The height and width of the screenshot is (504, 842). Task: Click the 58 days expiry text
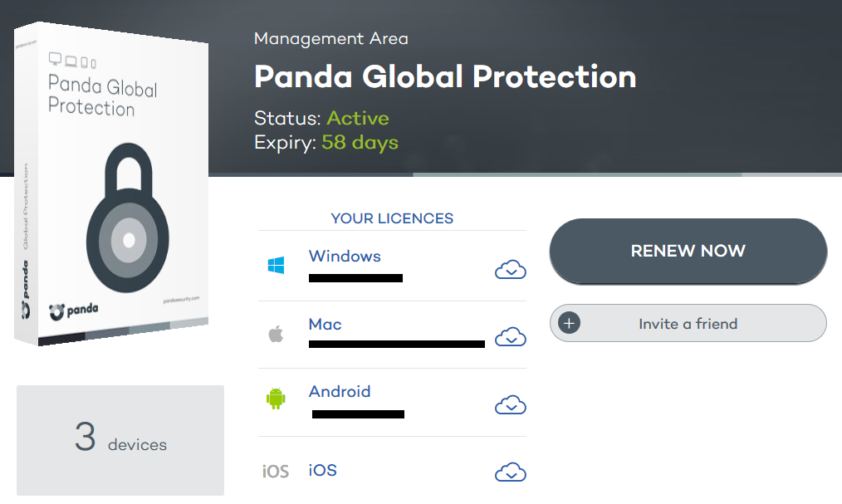[360, 142]
